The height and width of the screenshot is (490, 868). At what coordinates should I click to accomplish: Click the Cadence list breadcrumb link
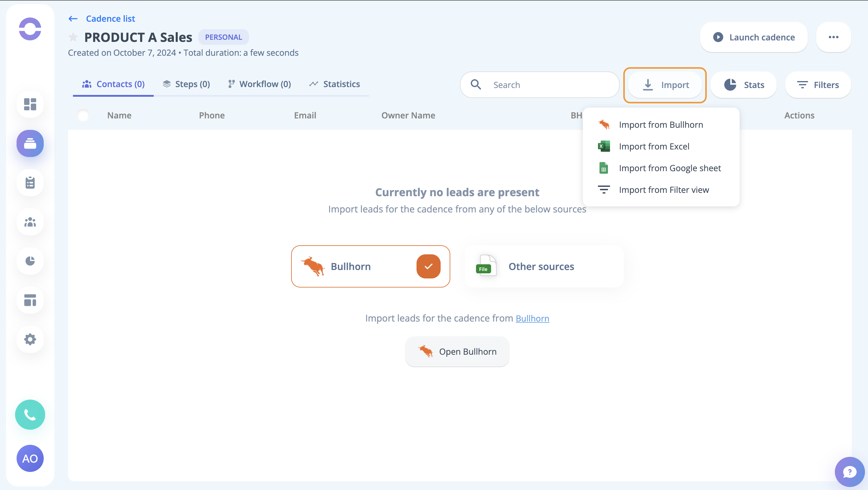pyautogui.click(x=110, y=19)
